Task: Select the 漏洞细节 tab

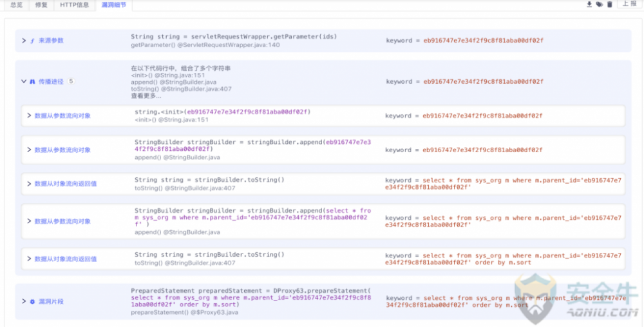Action: pyautogui.click(x=114, y=5)
